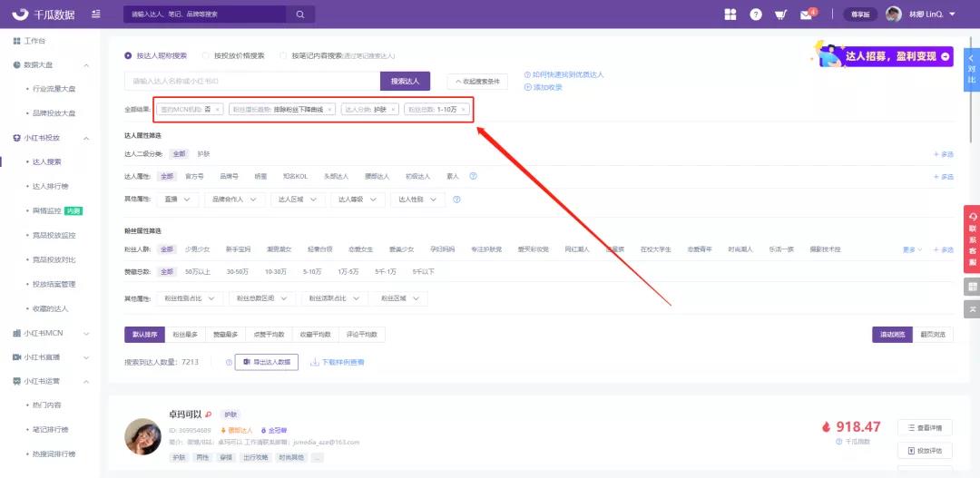Expand the 达人区域 dropdown
The height and width of the screenshot is (478, 980).
click(296, 200)
